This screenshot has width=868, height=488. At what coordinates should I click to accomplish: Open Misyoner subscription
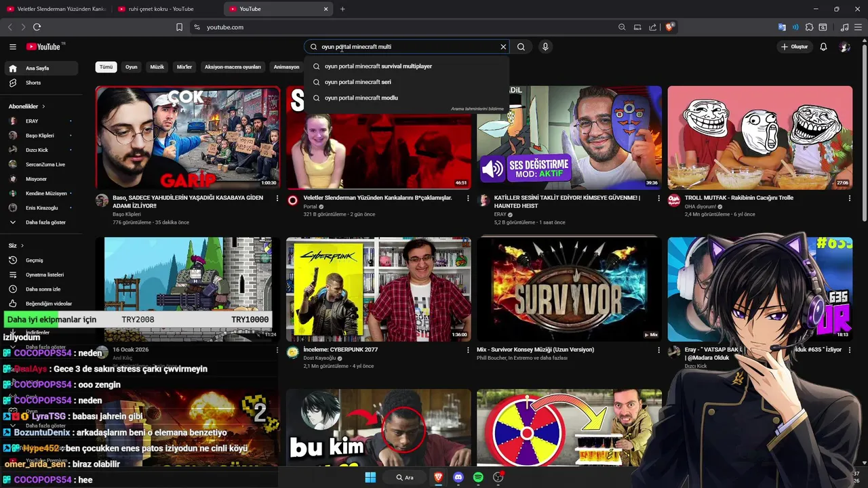pos(41,179)
